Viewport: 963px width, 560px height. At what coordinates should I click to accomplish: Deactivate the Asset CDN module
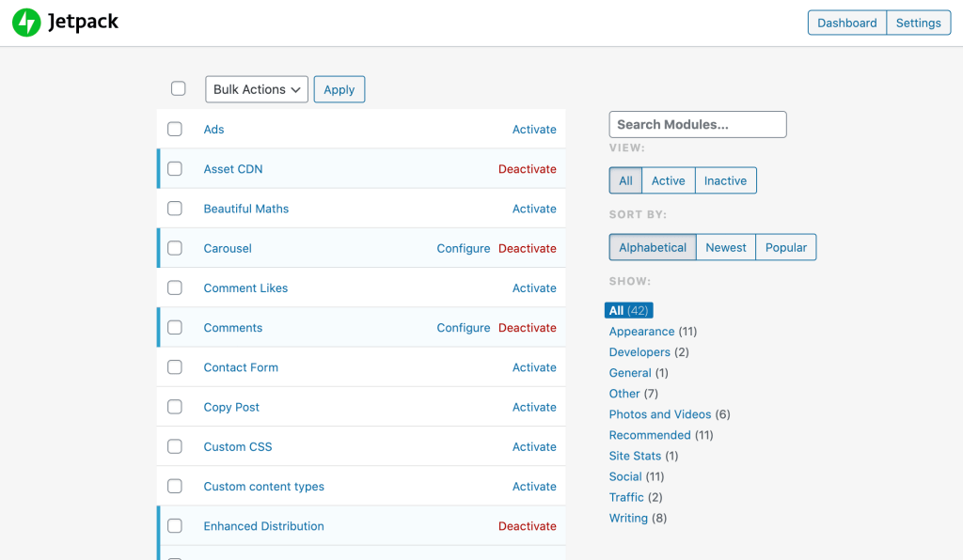click(527, 169)
